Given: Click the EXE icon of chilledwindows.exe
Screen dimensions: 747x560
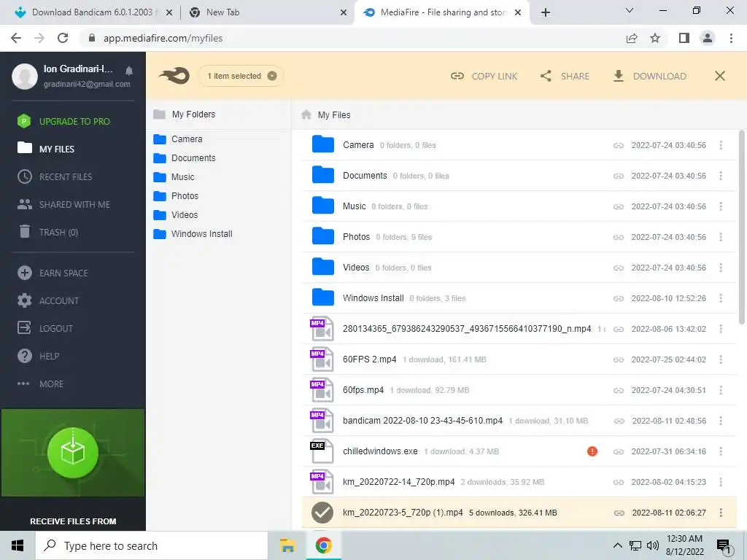Looking at the screenshot, I should click(x=322, y=451).
